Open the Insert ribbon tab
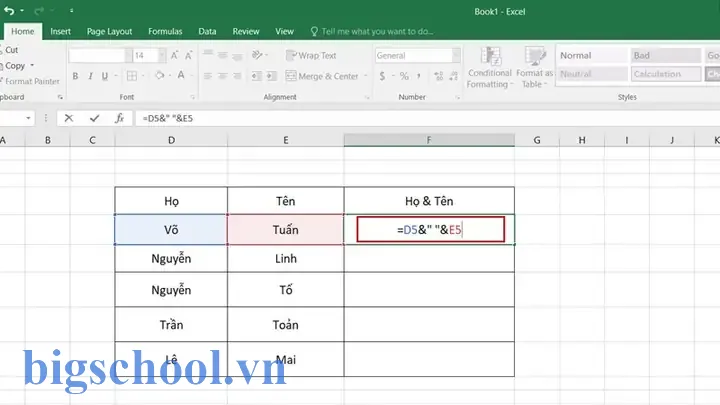Viewport: 720px width, 405px height. tap(61, 31)
